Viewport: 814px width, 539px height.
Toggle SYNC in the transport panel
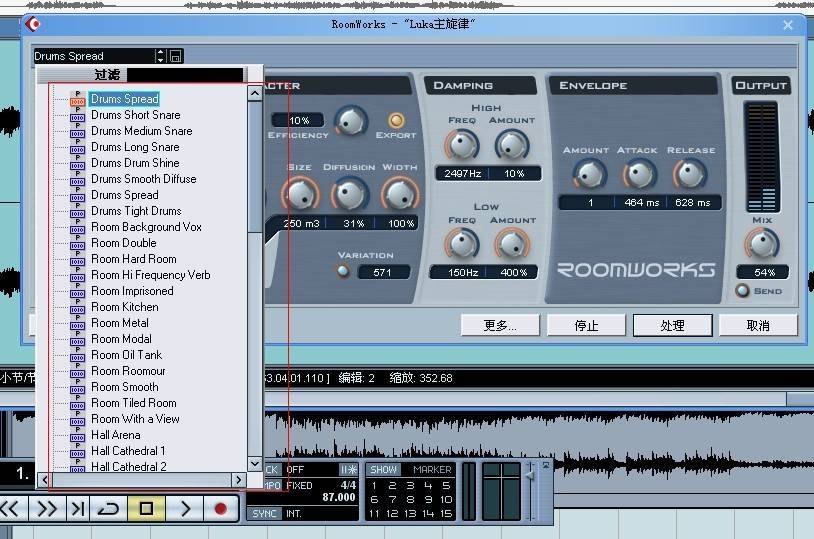pyautogui.click(x=264, y=514)
